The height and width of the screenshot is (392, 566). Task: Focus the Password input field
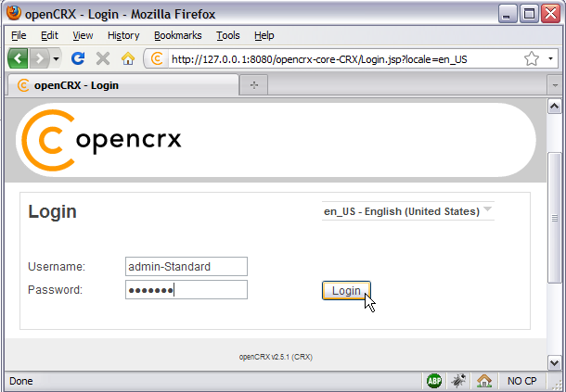[x=187, y=289]
